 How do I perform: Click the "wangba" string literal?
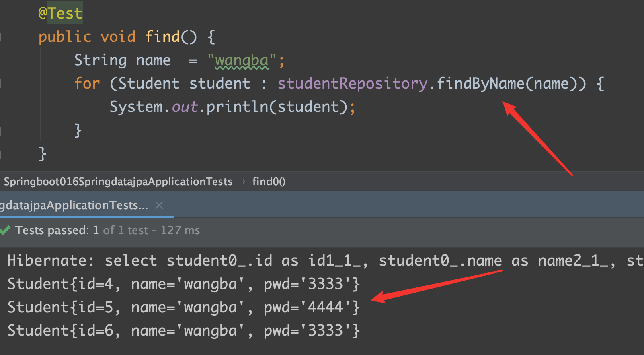coord(242,60)
